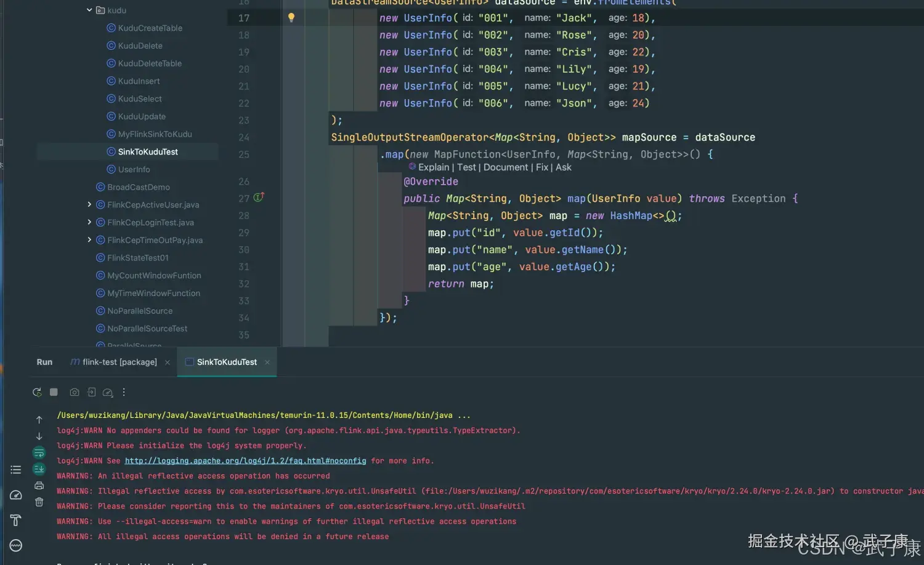Click the implements-method gutter icon on line 27
The height and width of the screenshot is (565, 924).
click(x=259, y=198)
